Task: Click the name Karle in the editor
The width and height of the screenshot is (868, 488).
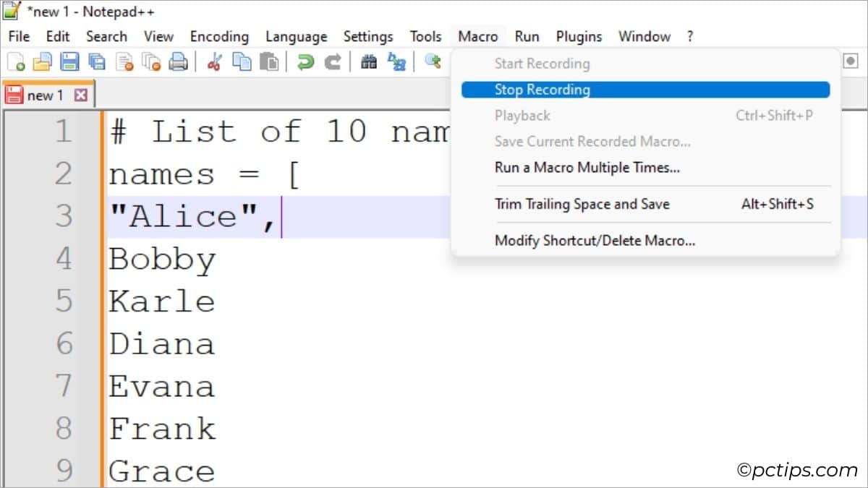Action: [162, 301]
